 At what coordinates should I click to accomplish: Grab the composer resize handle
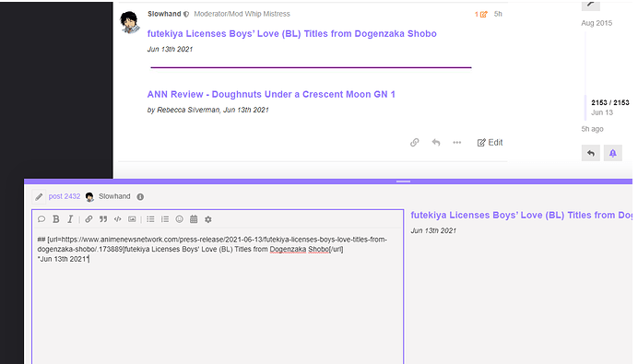(x=403, y=182)
